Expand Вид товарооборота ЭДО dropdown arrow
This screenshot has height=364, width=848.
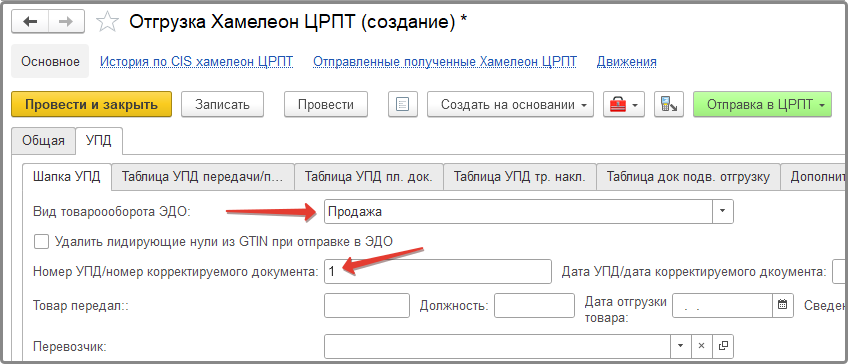(x=723, y=212)
